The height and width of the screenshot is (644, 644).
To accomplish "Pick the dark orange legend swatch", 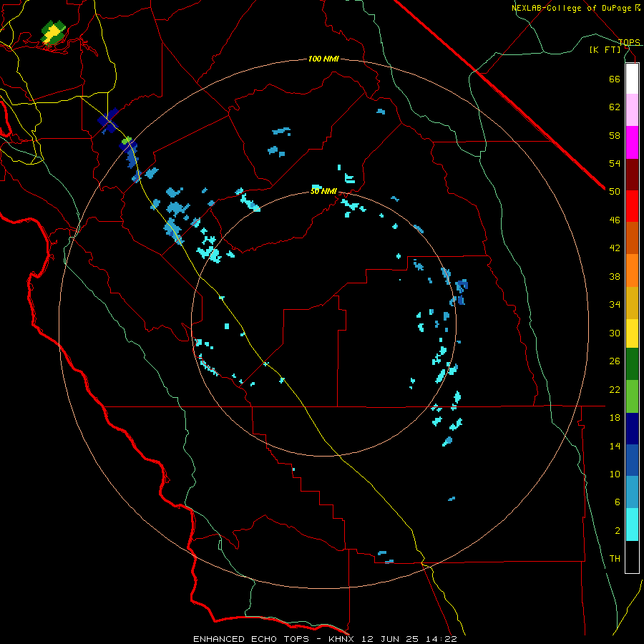I will [632, 238].
